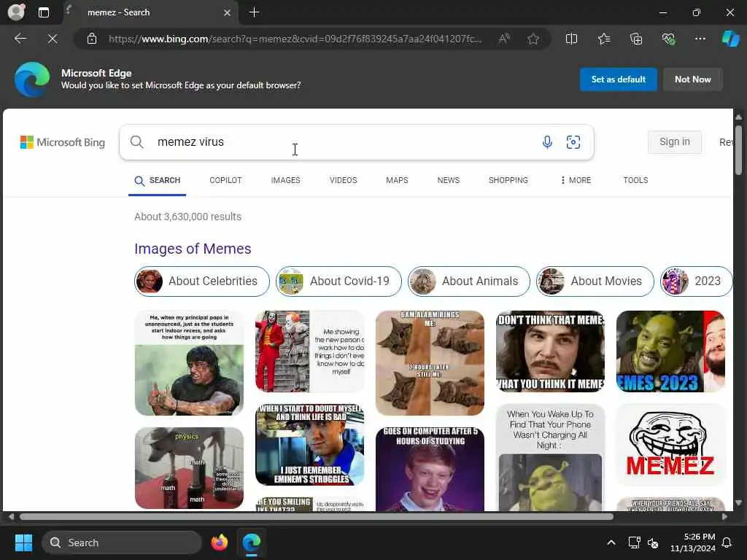Switch to the NEWS tab
This screenshot has height=560, width=747.
point(449,181)
